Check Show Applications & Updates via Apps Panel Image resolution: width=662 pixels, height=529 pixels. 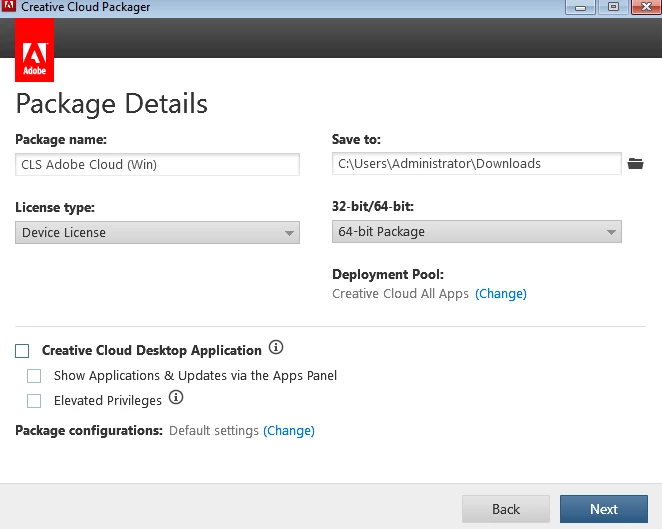click(34, 376)
